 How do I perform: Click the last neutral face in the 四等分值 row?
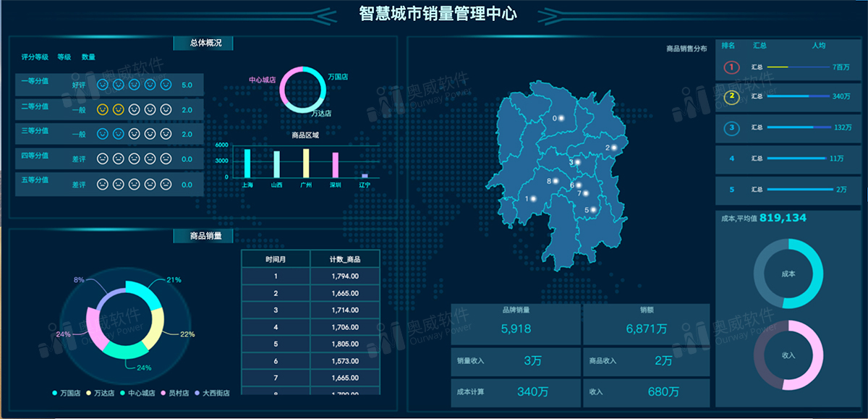pos(166,159)
